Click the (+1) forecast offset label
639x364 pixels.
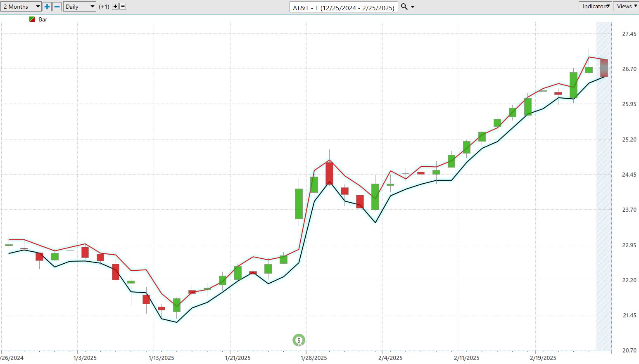coord(104,7)
